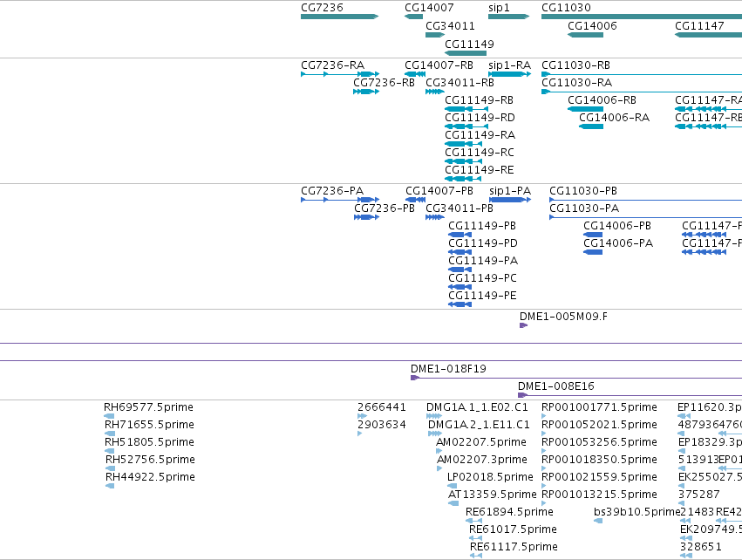Click the CG11147 gene label
Image resolution: width=742 pixels, height=560 pixels.
pyautogui.click(x=699, y=26)
